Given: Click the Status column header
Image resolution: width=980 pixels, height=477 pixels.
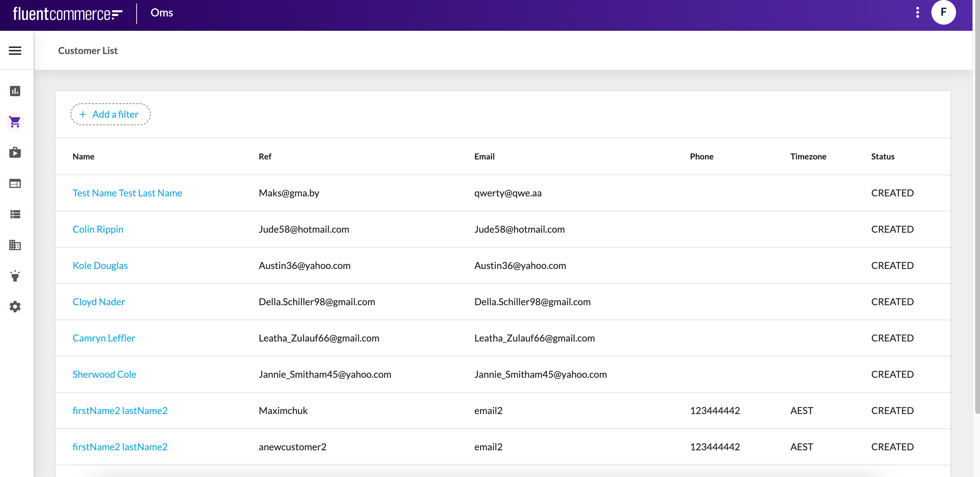Looking at the screenshot, I should point(882,157).
